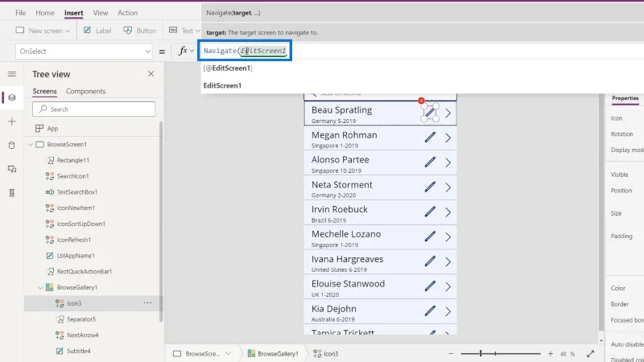This screenshot has width=644, height=362.
Task: Select Separator5 in the tree
Action: pyautogui.click(x=81, y=319)
